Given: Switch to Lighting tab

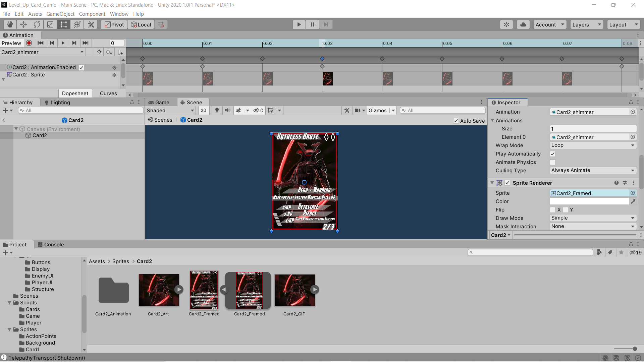Looking at the screenshot, I should click(57, 102).
